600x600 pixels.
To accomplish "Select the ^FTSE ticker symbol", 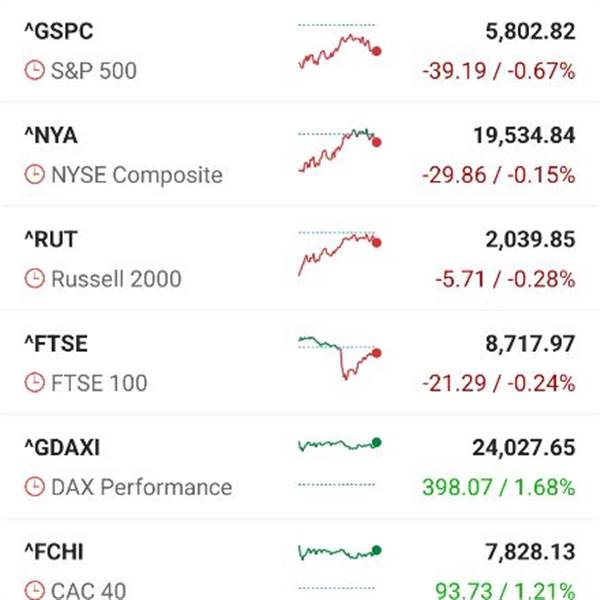I will click(56, 344).
